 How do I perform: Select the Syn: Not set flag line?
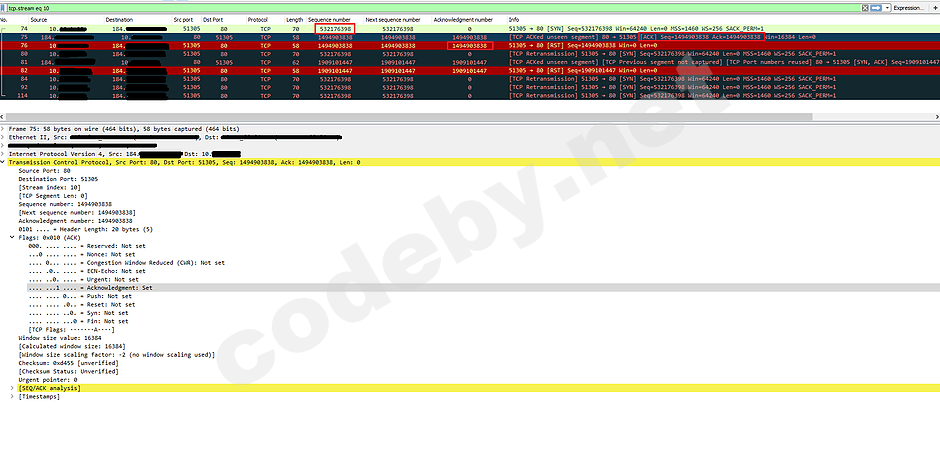[x=78, y=313]
